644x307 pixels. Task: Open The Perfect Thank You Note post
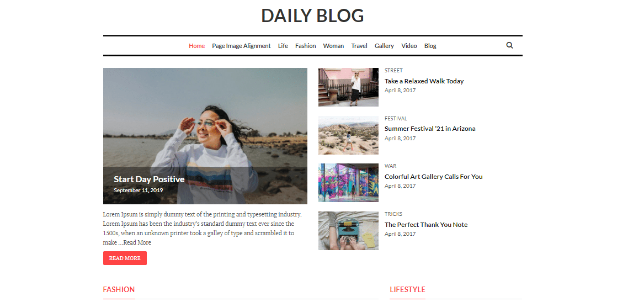coord(426,225)
